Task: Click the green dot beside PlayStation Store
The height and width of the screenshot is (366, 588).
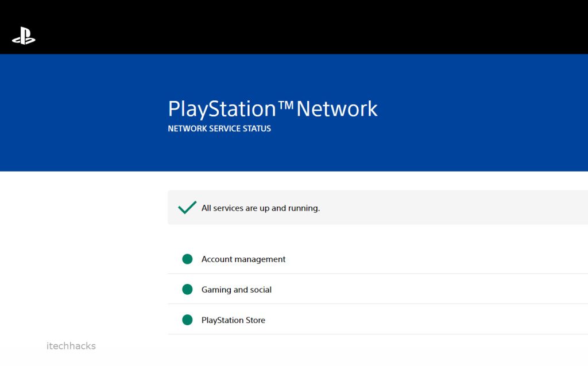Action: tap(187, 320)
